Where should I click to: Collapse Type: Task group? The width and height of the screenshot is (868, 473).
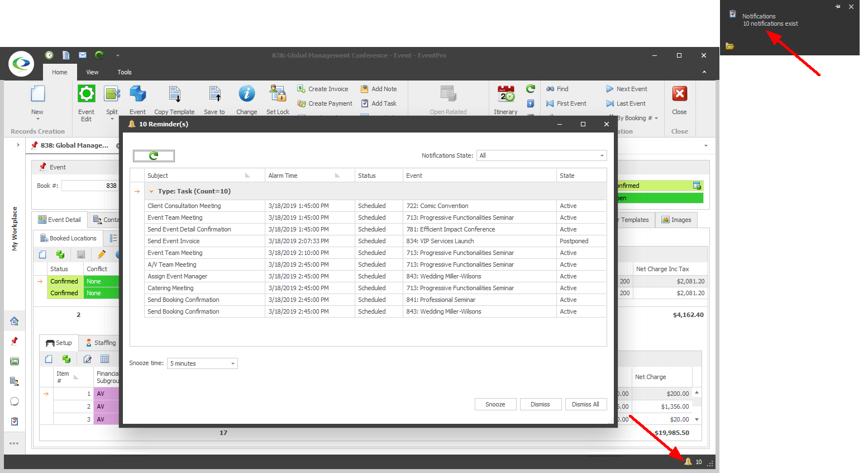pos(151,191)
